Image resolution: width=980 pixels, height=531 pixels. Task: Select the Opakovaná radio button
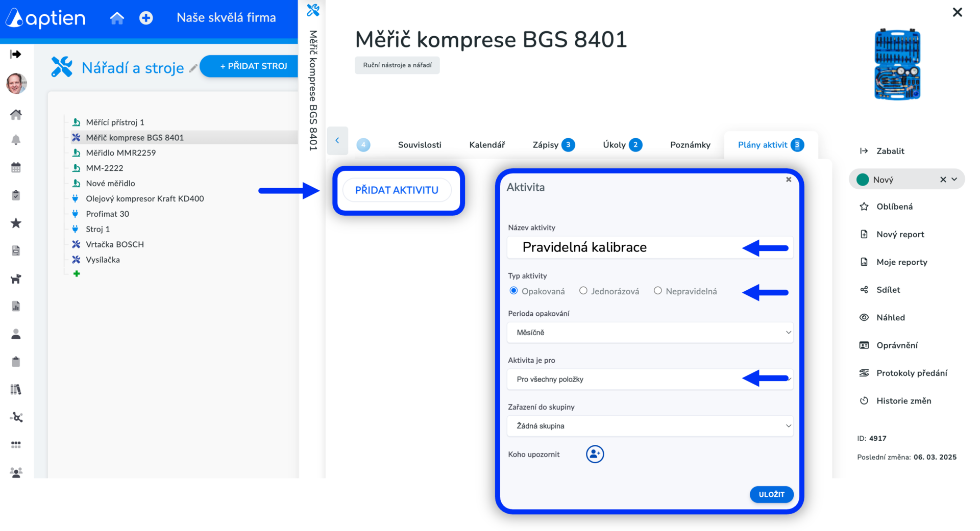coord(513,291)
